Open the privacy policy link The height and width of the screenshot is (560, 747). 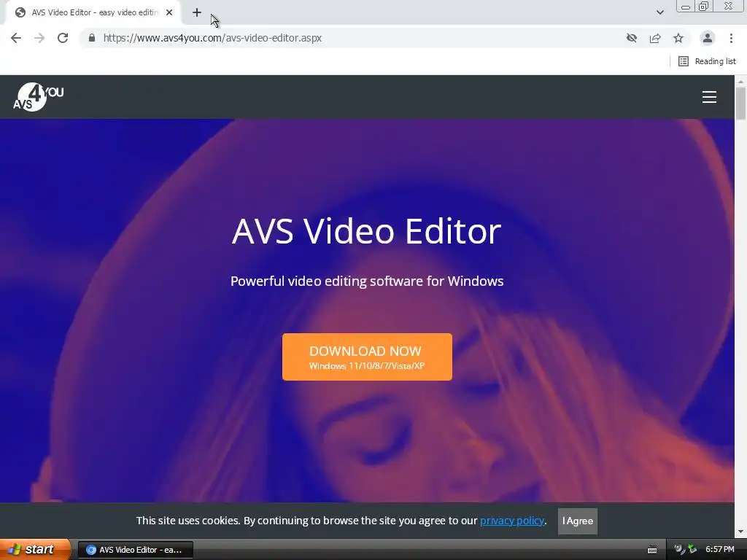(512, 521)
